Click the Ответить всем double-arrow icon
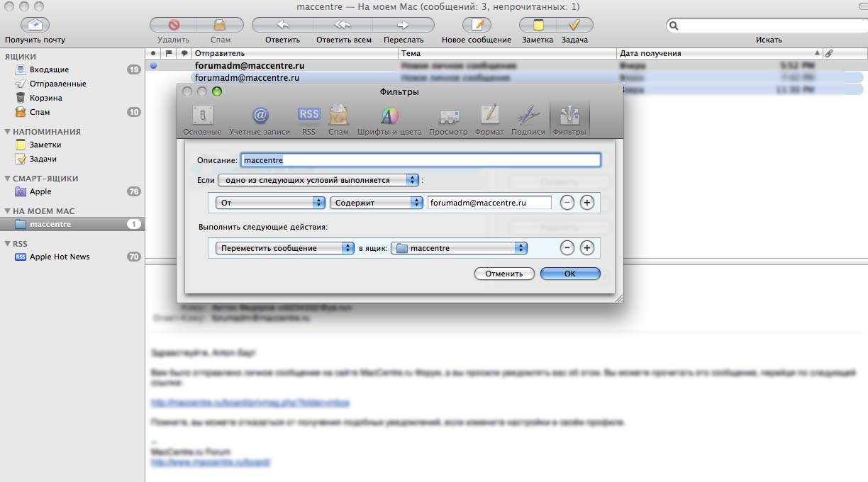 click(x=343, y=25)
